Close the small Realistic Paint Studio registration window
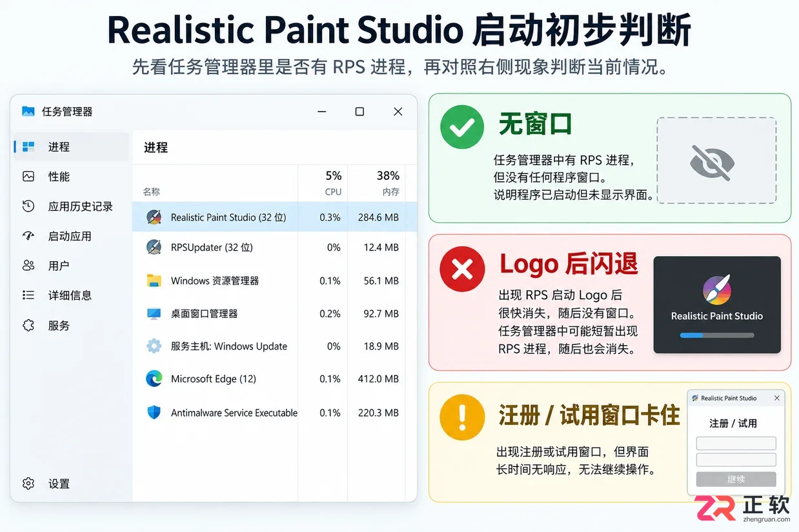Screen dimensions: 799x532 777,398
